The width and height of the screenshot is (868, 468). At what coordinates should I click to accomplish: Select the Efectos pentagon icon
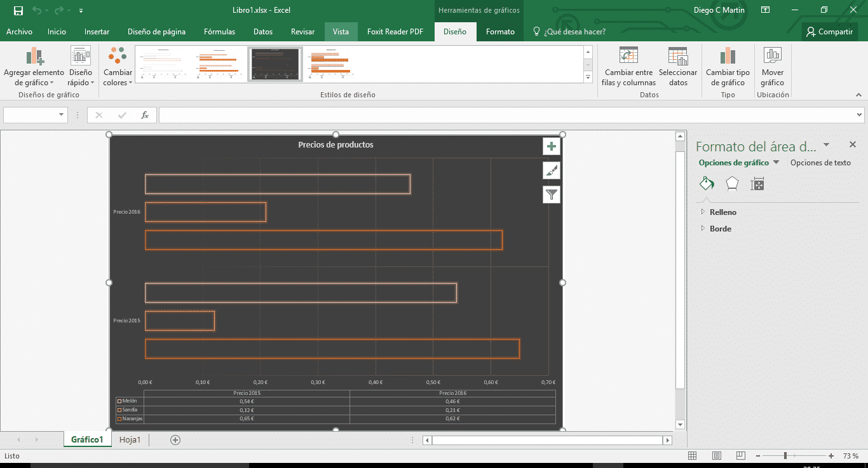coord(732,184)
